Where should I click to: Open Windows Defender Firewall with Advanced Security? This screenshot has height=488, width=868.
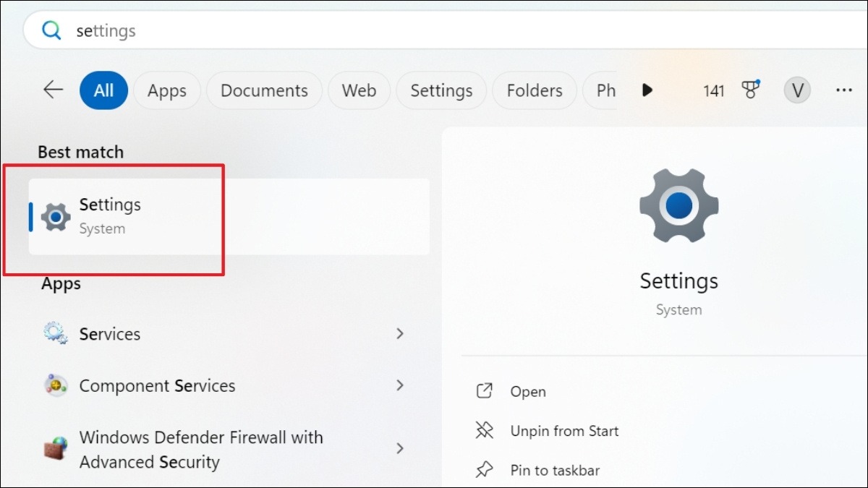229,450
